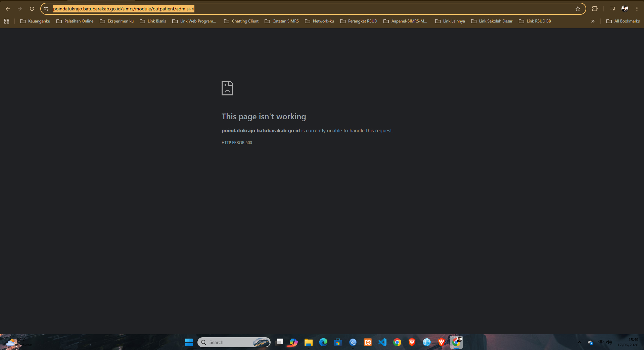Go back to the previous page
The width and height of the screenshot is (644, 350).
[x=8, y=9]
